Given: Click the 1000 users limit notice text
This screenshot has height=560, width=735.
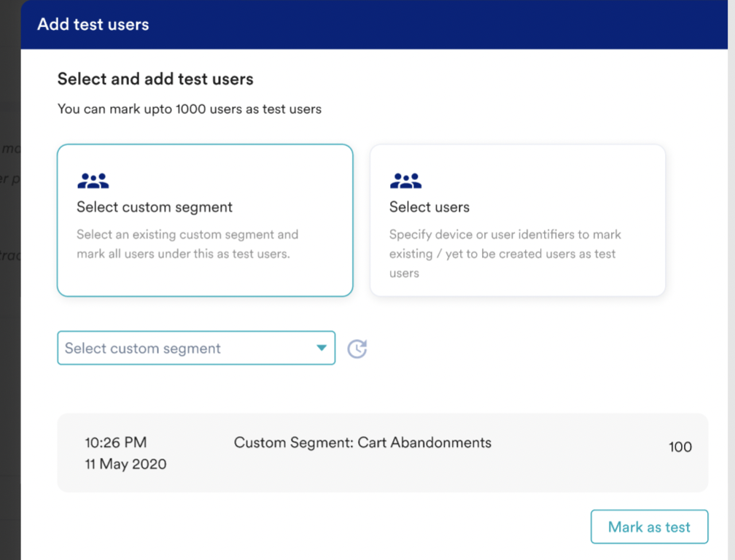Looking at the screenshot, I should coord(189,109).
